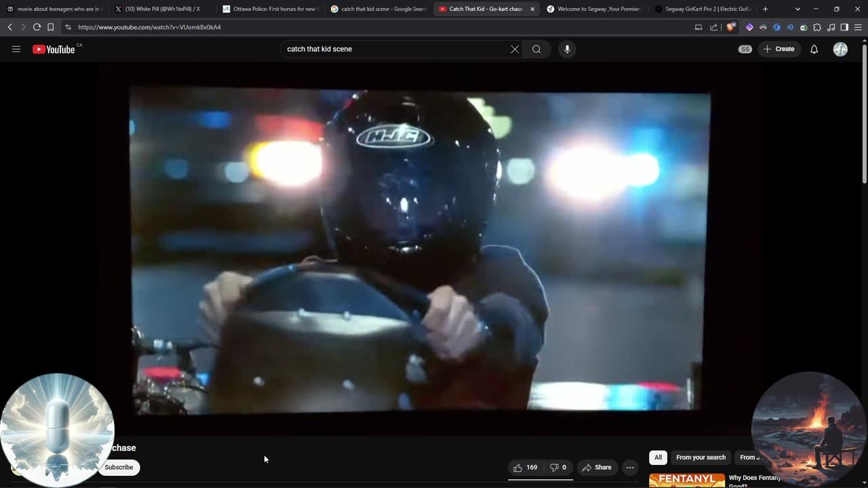Go to the YouTube home logo
The width and height of the screenshot is (868, 488).
point(54,49)
